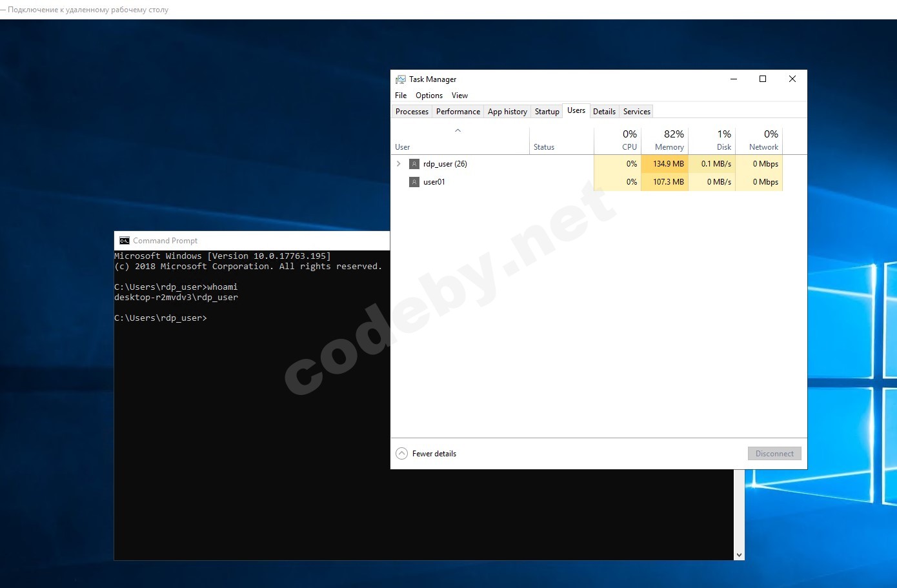Click the Command Prompt window icon
The height and width of the screenshot is (588, 897).
pyautogui.click(x=125, y=241)
